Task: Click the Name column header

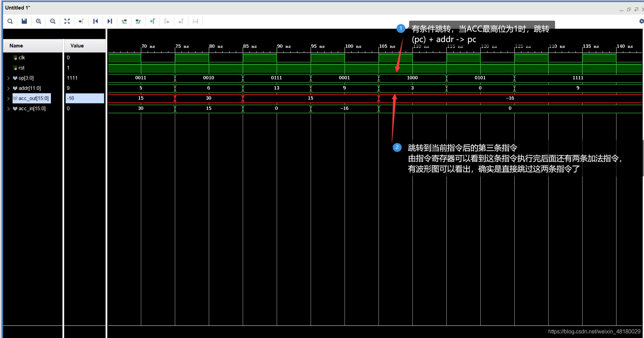Action: [33, 46]
